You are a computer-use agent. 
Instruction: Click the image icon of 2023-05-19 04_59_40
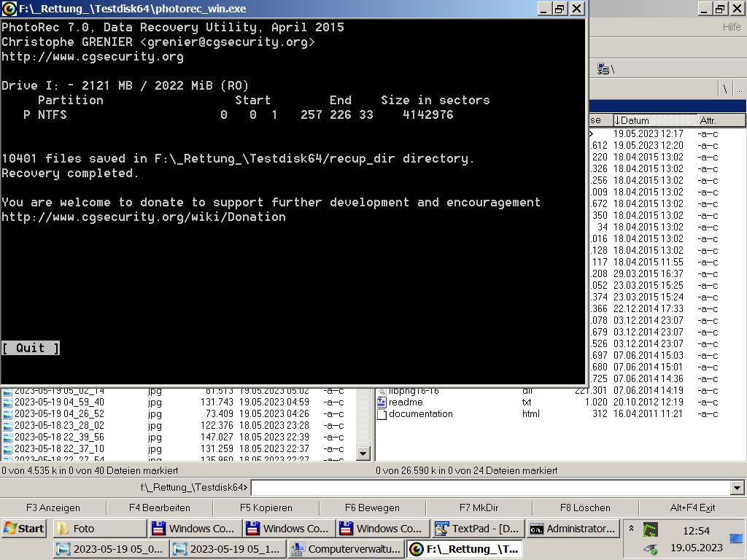pos(7,402)
